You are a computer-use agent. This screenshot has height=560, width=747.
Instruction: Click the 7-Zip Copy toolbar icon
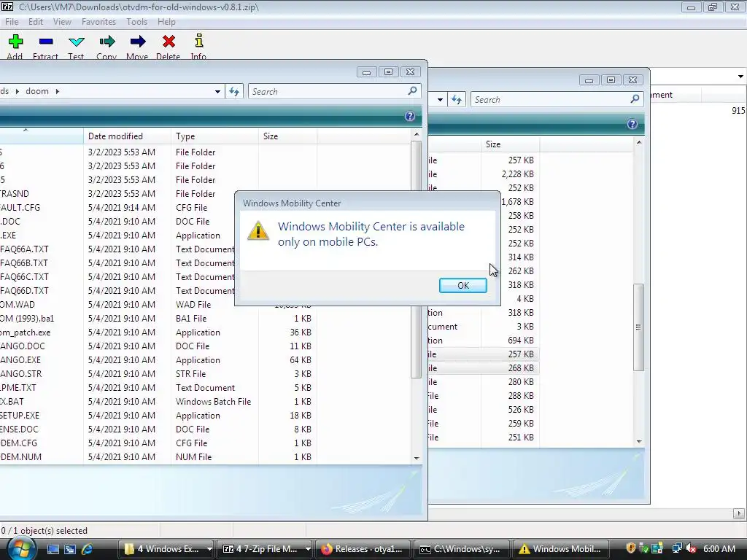(x=107, y=42)
